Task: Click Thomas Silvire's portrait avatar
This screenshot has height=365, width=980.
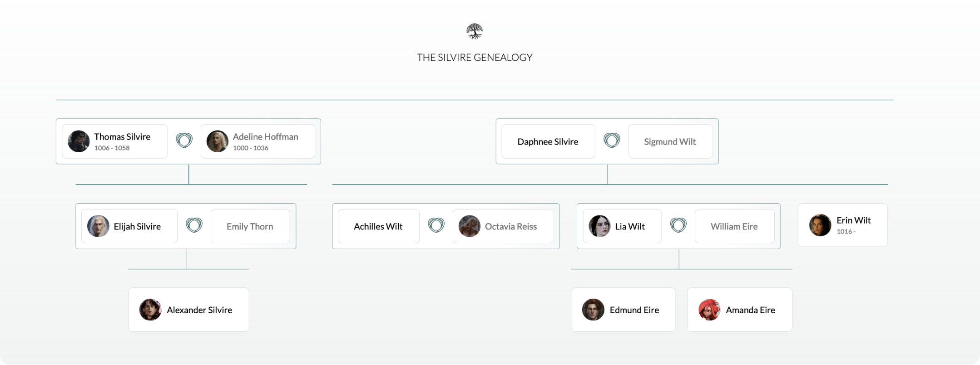Action: click(79, 141)
